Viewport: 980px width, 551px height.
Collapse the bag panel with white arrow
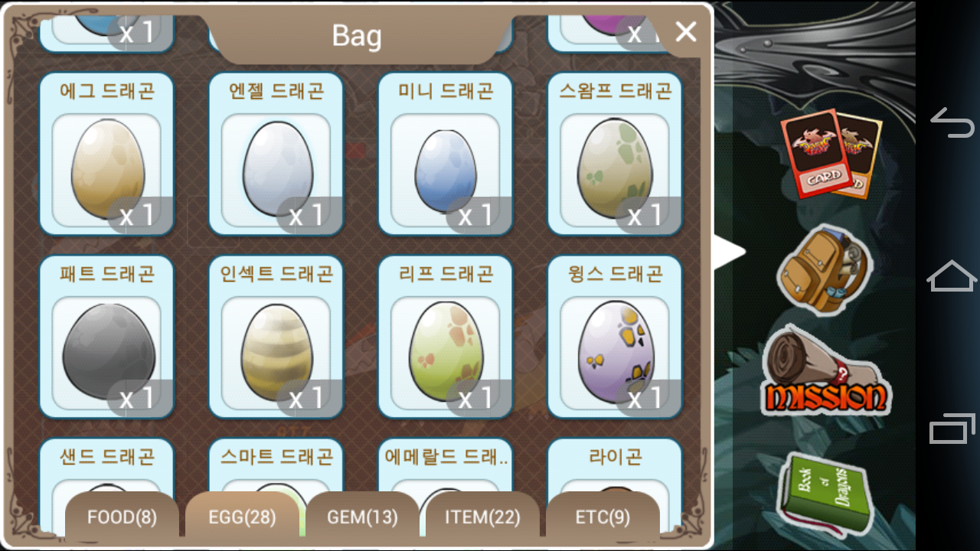coord(730,253)
